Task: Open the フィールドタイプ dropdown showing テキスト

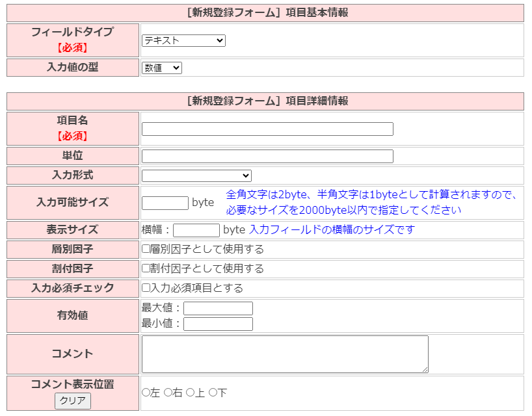Action: pyautogui.click(x=183, y=41)
